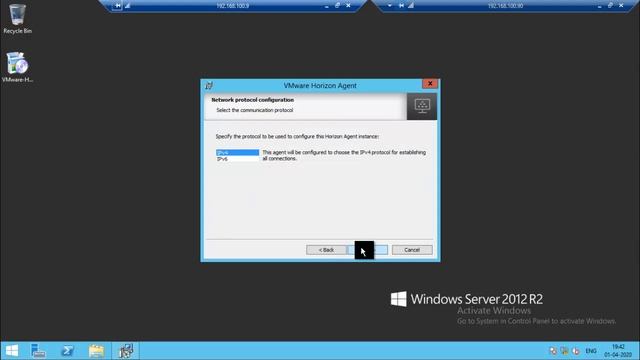Click the network tray icon beside ENG

[x=576, y=351]
